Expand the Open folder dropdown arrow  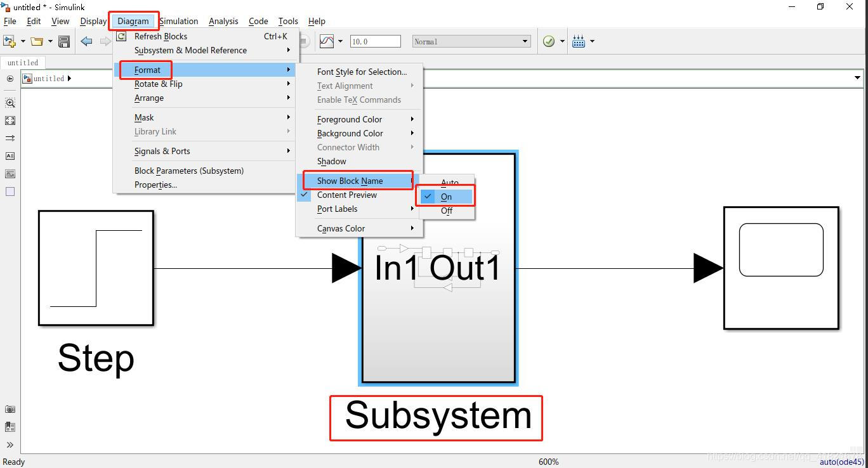click(x=50, y=41)
